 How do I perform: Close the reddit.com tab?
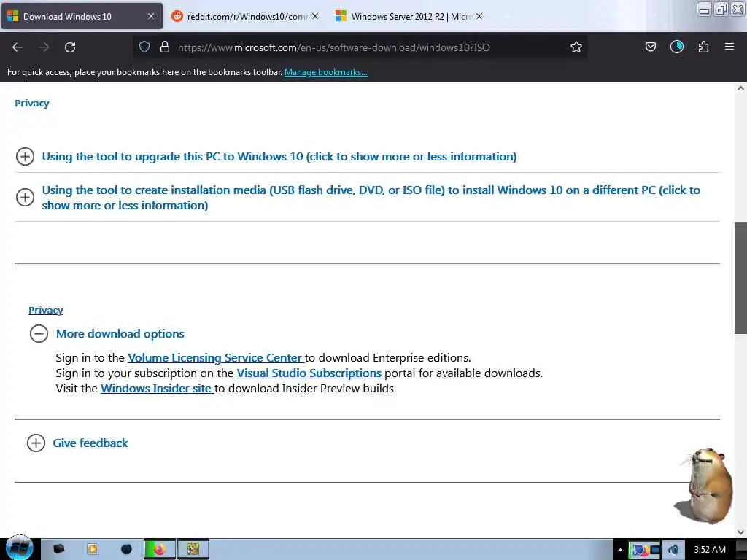point(315,16)
